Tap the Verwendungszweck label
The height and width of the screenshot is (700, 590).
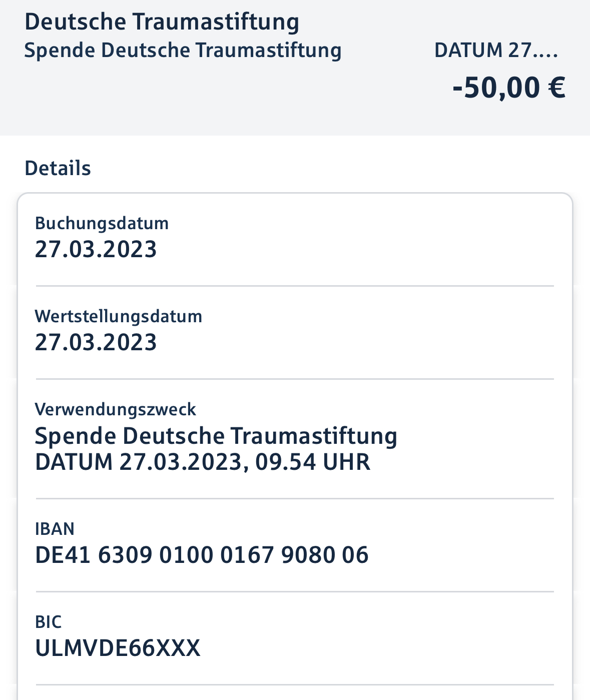pos(115,409)
